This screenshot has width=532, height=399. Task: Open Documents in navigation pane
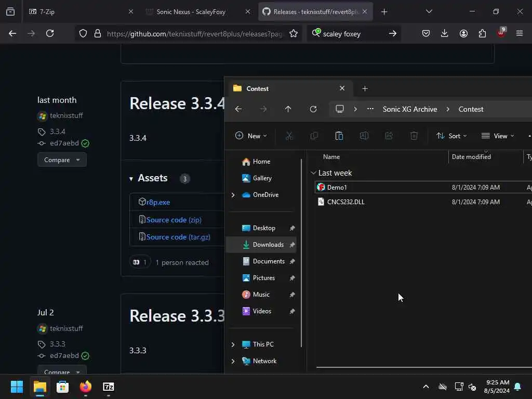(x=261, y=261)
